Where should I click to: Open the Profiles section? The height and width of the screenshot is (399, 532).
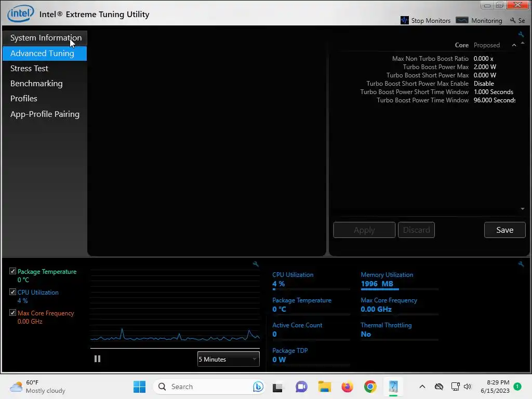click(x=24, y=98)
